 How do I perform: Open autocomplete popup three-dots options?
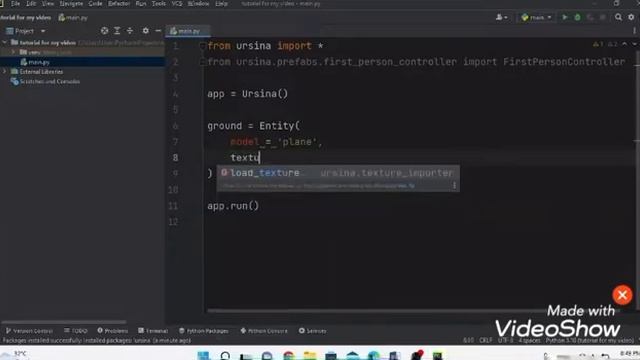[x=454, y=186]
